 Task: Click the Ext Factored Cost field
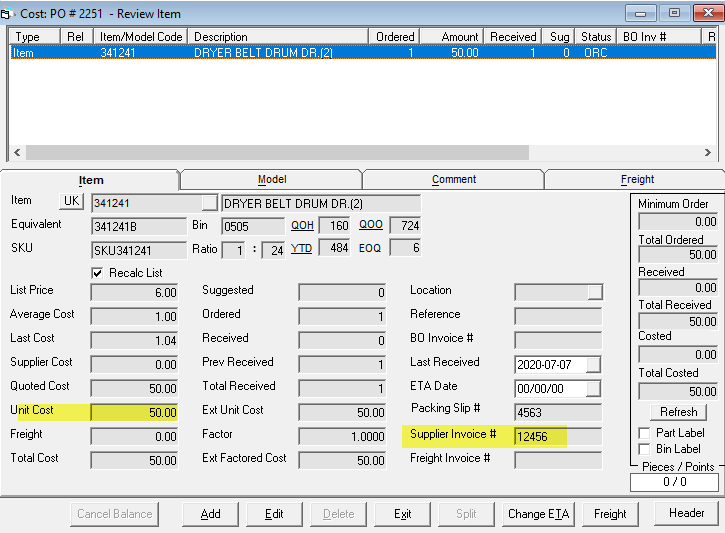tap(342, 460)
